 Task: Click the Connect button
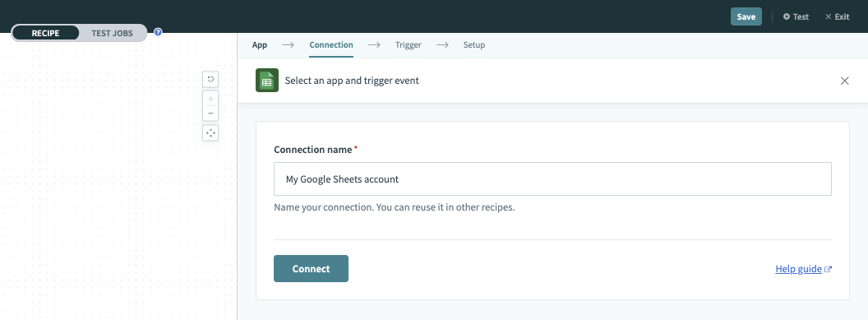311,268
